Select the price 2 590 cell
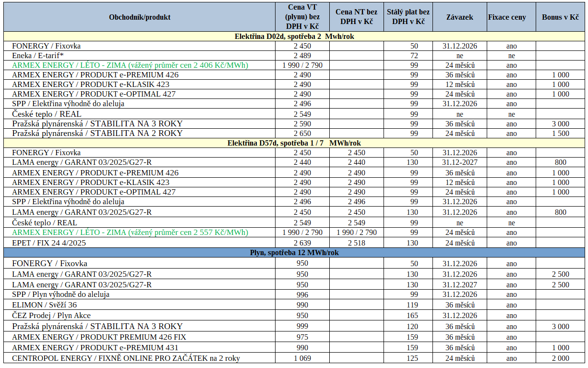The height and width of the screenshot is (368, 588). (x=302, y=123)
